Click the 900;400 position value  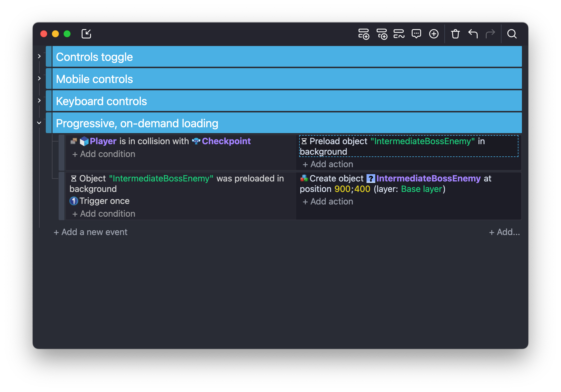352,189
